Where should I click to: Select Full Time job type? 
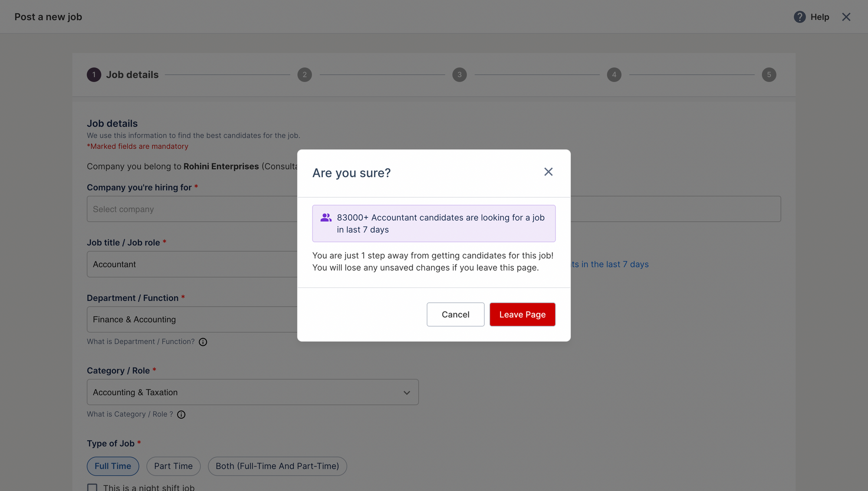click(x=113, y=466)
